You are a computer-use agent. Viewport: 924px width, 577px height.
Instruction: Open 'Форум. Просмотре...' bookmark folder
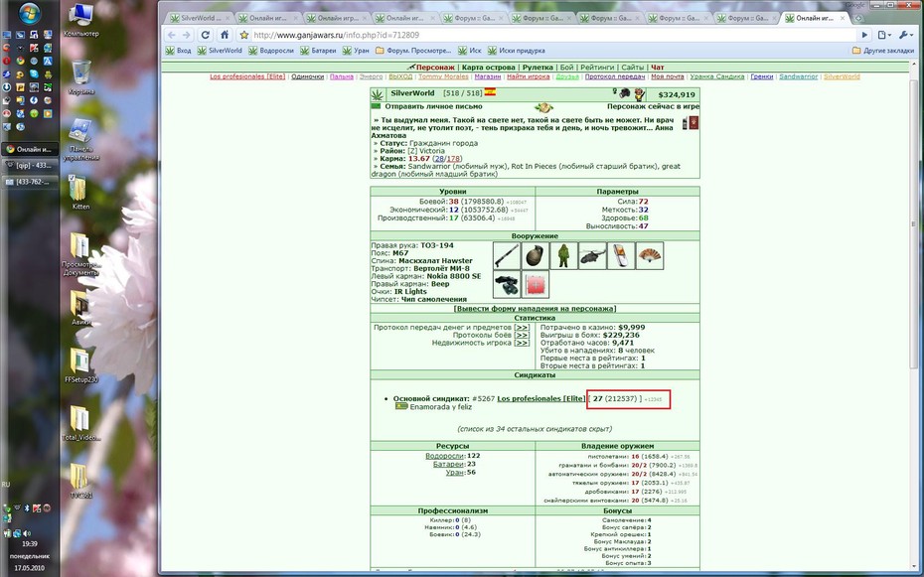(x=413, y=51)
